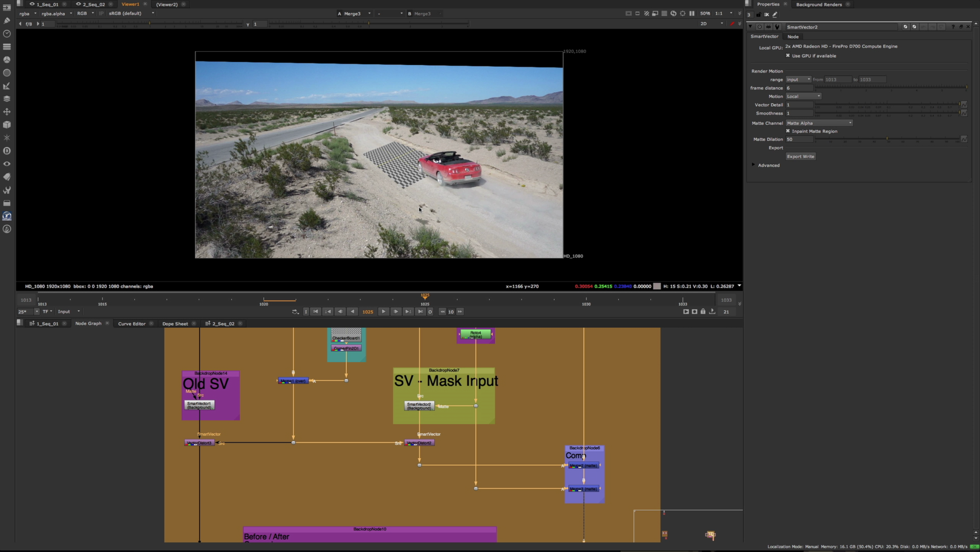
Task: Click the help button in the properties panel
Action: [953, 27]
